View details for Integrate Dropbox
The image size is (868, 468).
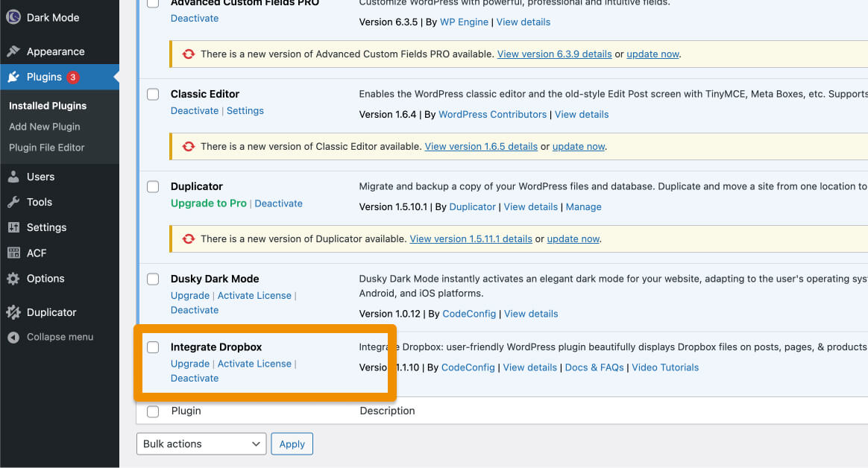pos(529,368)
